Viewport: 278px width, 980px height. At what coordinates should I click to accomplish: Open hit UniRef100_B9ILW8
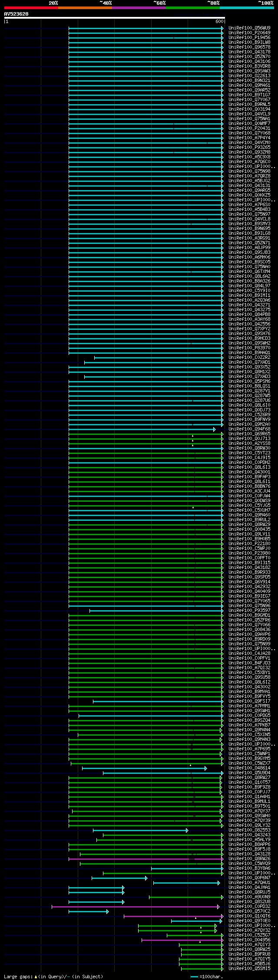click(249, 42)
